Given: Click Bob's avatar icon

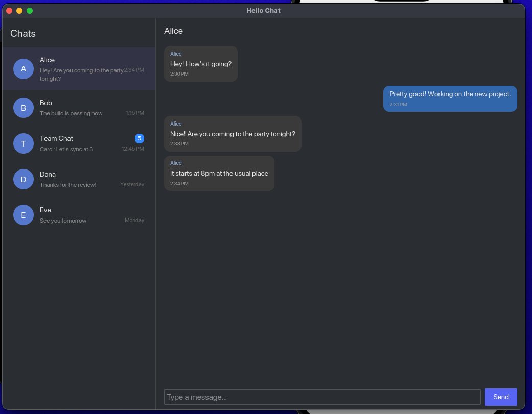Looking at the screenshot, I should [x=23, y=108].
